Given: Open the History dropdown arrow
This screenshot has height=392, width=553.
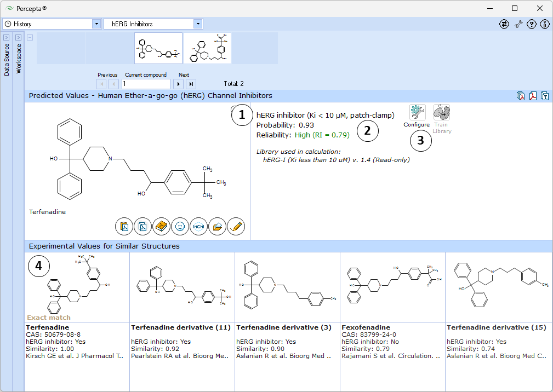Looking at the screenshot, I should (96, 24).
